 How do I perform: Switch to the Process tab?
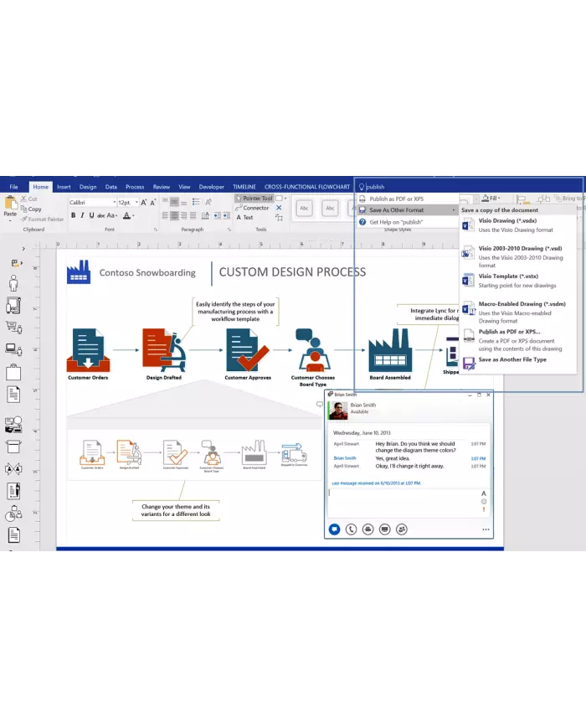click(135, 187)
